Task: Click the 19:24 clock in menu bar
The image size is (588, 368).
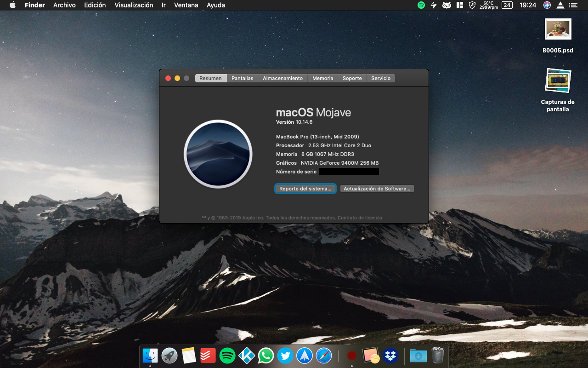Action: [x=528, y=5]
